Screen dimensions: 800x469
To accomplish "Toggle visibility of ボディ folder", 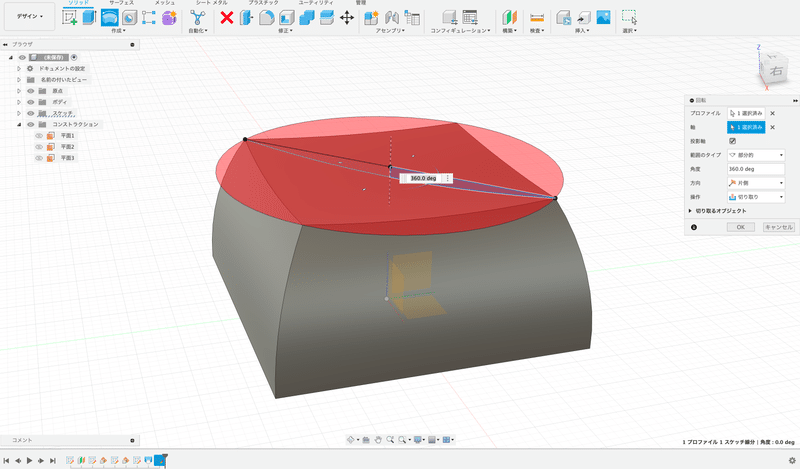I will pyautogui.click(x=31, y=102).
